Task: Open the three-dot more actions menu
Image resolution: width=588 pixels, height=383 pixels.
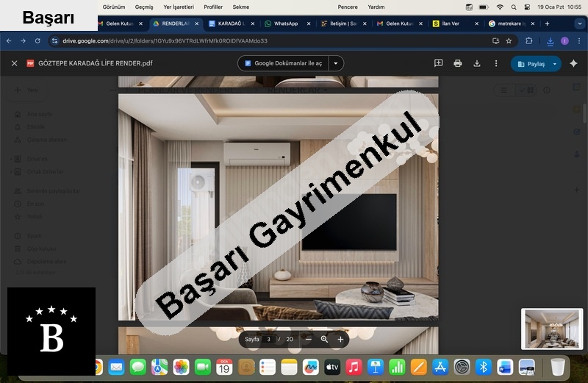Action: (x=496, y=64)
